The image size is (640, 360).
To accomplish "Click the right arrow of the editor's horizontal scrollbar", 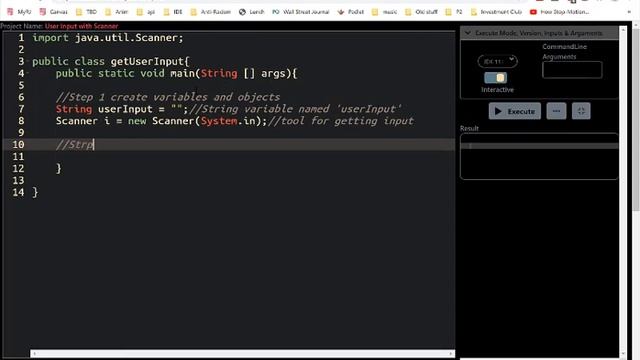I will pyautogui.click(x=451, y=353).
